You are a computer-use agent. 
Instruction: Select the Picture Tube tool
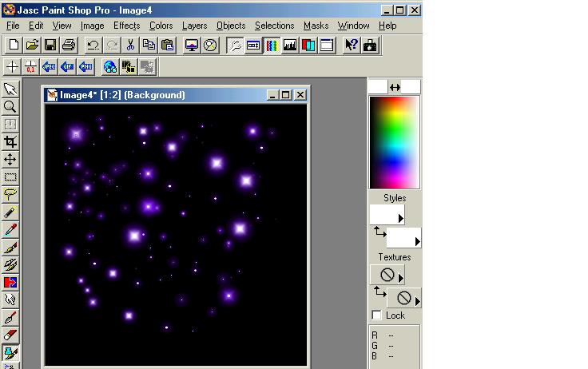tap(10, 352)
